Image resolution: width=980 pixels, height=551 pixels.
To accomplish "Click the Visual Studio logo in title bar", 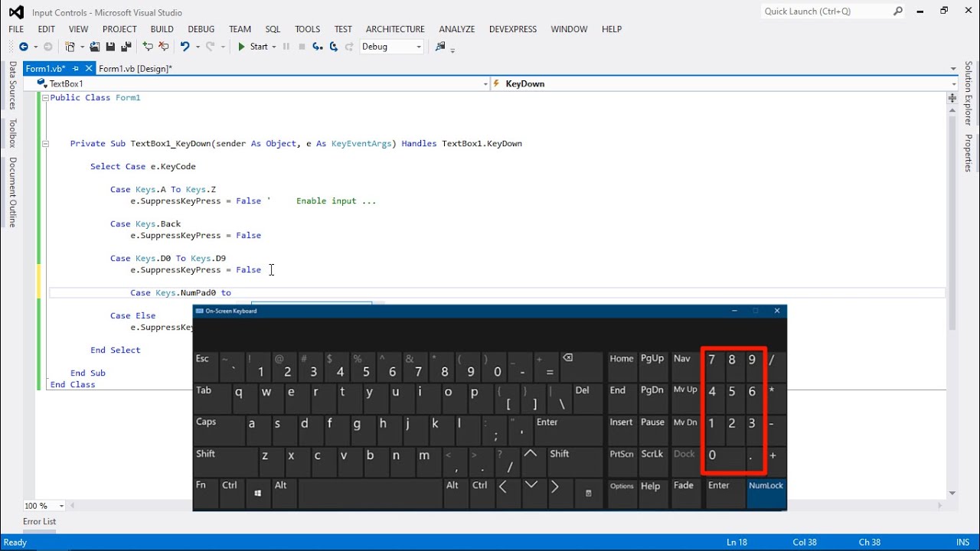I will coord(16,12).
